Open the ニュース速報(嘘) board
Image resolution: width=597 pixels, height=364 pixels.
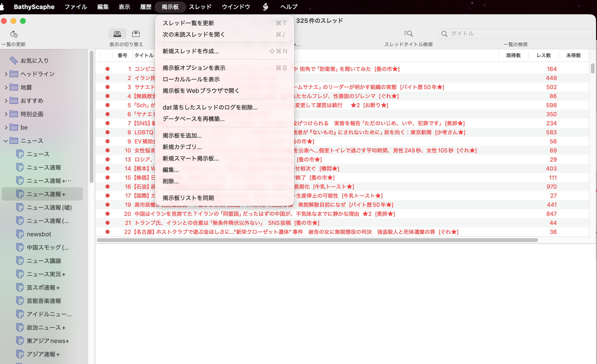coord(49,207)
